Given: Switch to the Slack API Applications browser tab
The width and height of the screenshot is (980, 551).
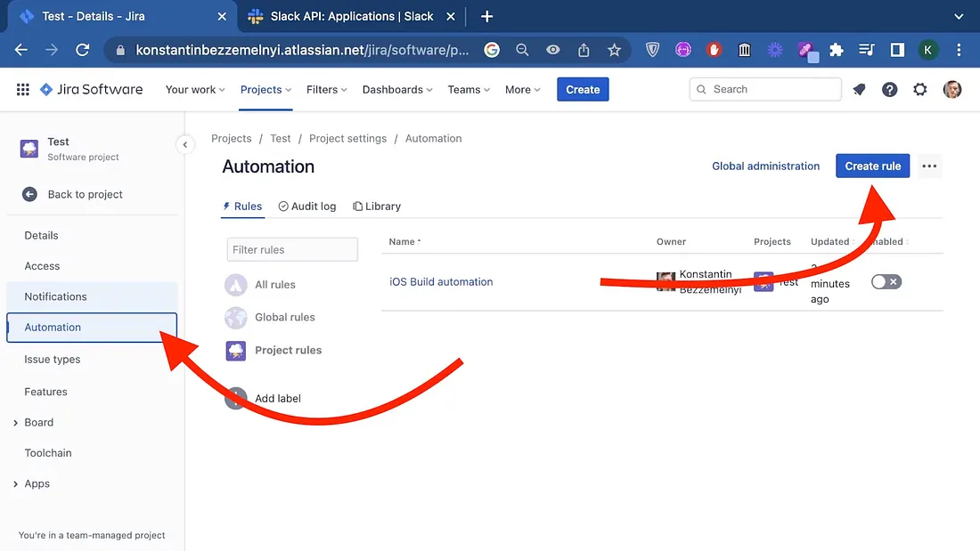Looking at the screenshot, I should (x=351, y=16).
